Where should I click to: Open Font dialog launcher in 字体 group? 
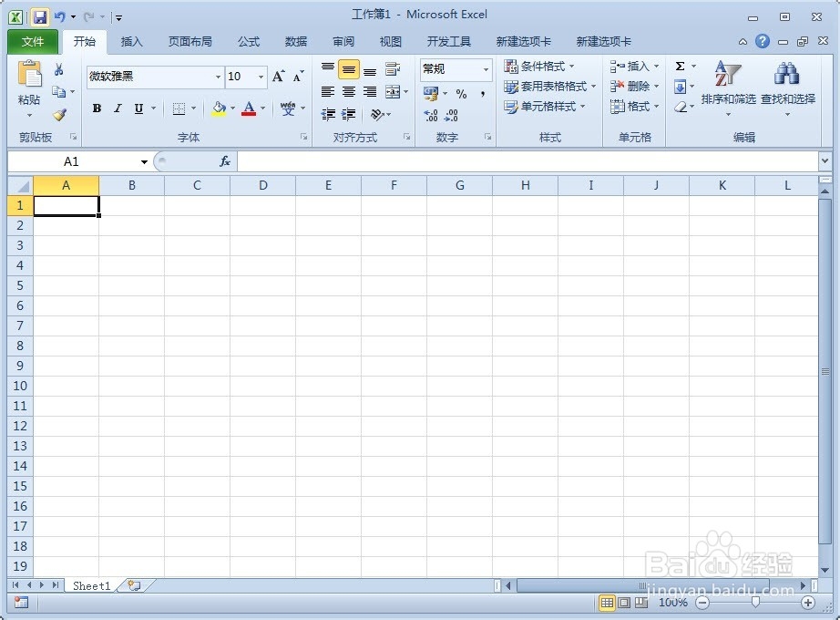[x=303, y=138]
